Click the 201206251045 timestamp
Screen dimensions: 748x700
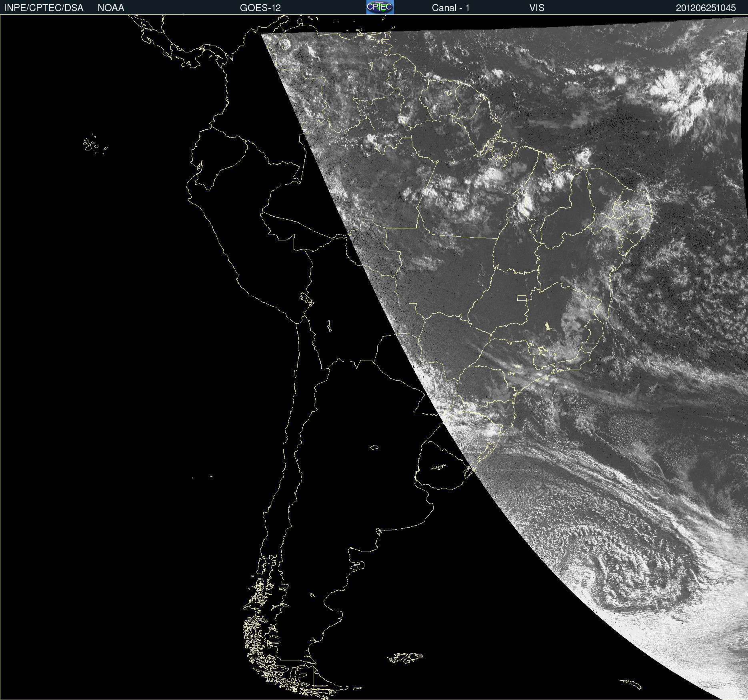click(706, 8)
